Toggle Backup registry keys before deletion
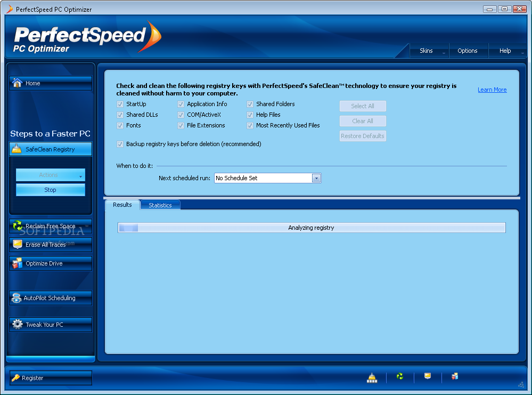532x395 pixels. click(x=120, y=144)
